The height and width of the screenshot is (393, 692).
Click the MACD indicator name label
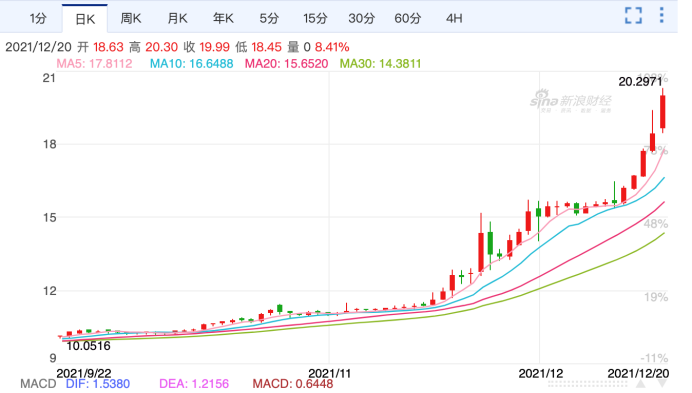[38, 384]
